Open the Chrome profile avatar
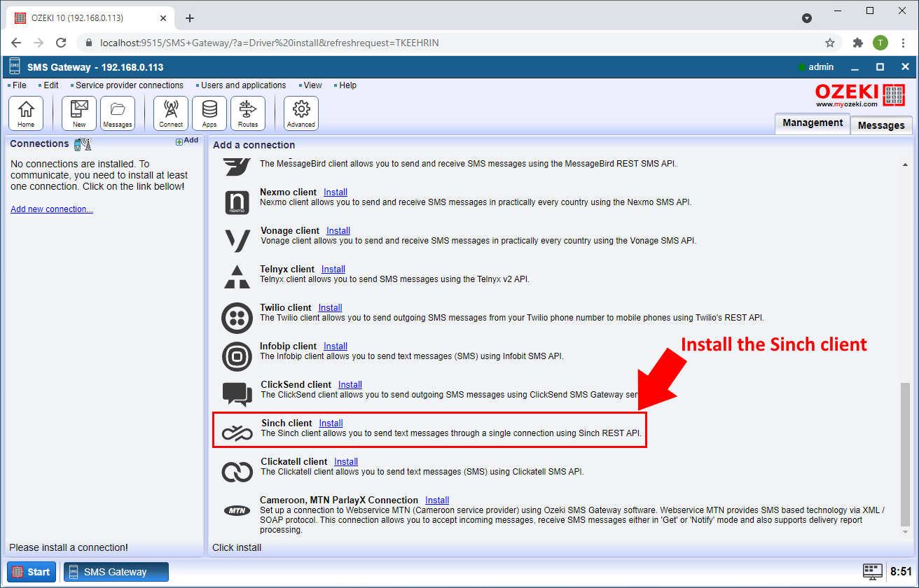Screen dimensions: 919x588 [880, 43]
